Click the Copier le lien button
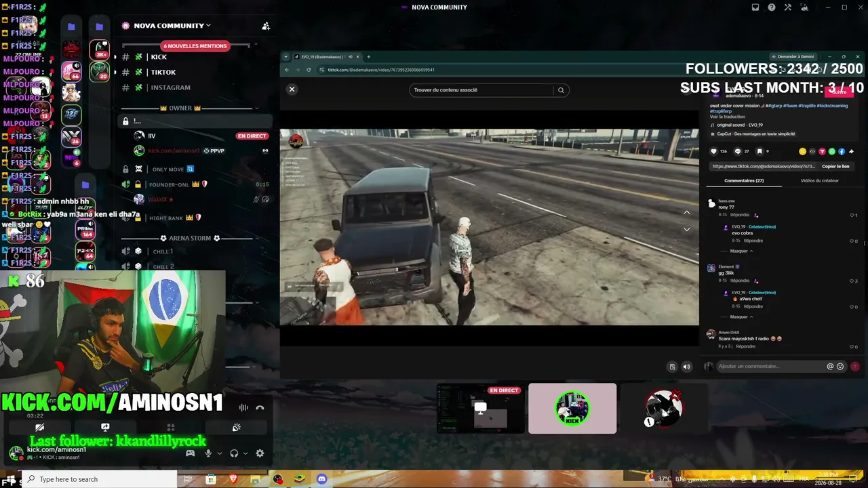Viewport: 868px width, 488px height. pos(835,166)
